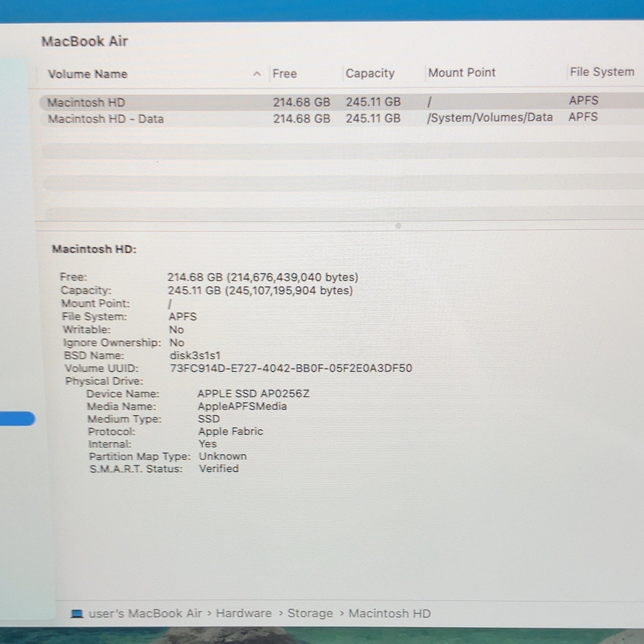Select the Macintosh HD volume row
This screenshot has height=644, width=644.
(341, 102)
